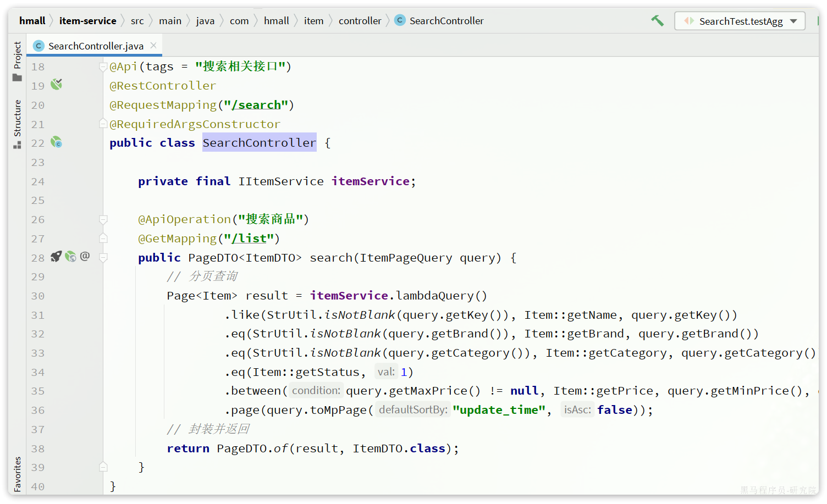Screen dimensions: 827x504
Task: Click the Spring bean gutter icon on line 19
Action: (56, 85)
